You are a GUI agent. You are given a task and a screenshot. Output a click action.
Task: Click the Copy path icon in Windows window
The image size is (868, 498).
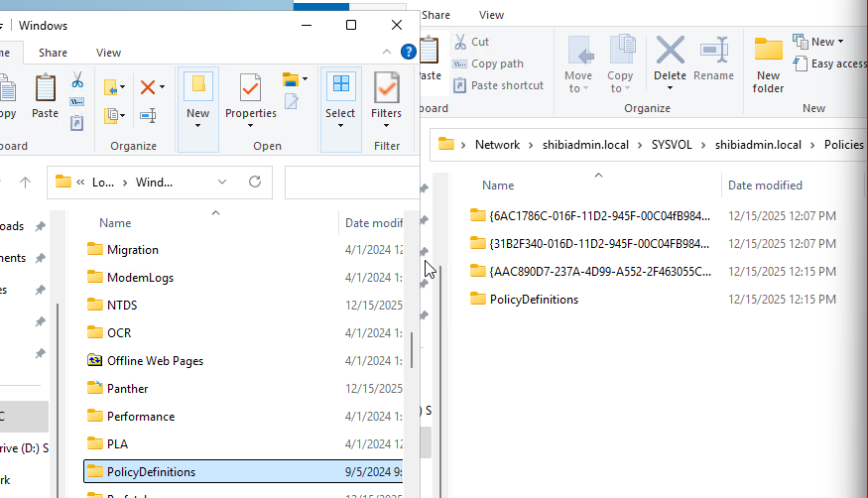tap(77, 102)
